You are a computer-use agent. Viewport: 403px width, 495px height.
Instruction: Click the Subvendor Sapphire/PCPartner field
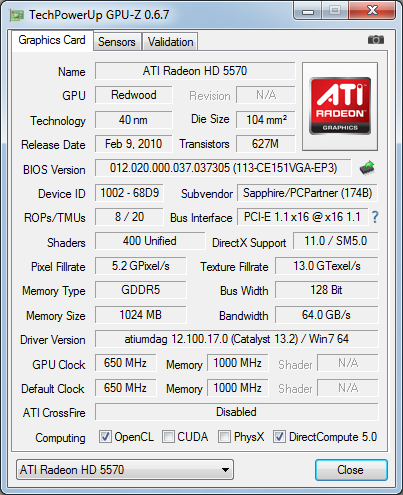[x=307, y=193]
